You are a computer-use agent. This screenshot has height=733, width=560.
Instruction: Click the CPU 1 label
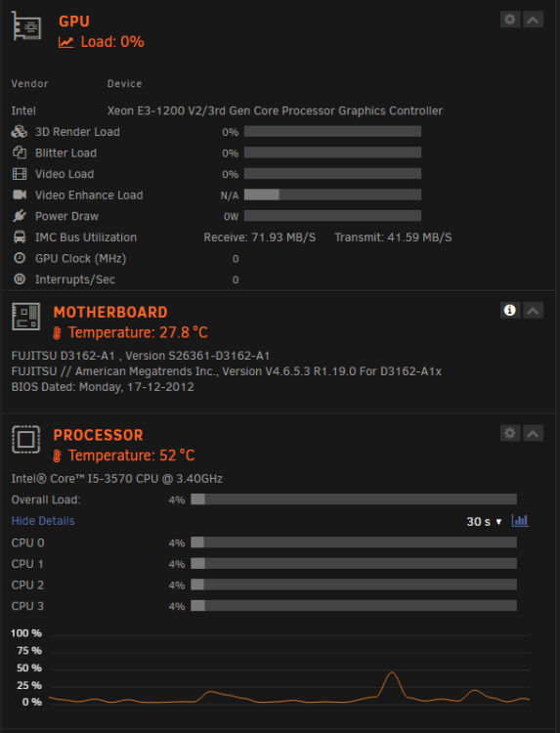coord(27,564)
